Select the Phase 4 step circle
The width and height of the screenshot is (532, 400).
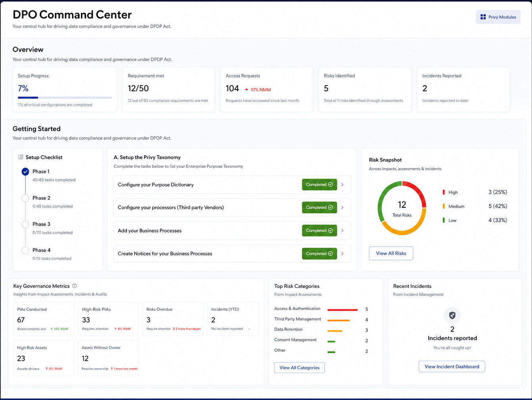[x=25, y=250]
